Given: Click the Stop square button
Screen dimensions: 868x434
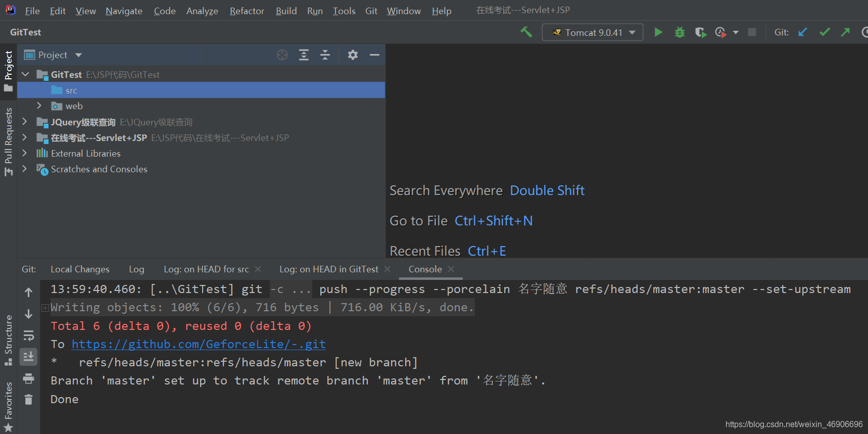Looking at the screenshot, I should coord(752,32).
